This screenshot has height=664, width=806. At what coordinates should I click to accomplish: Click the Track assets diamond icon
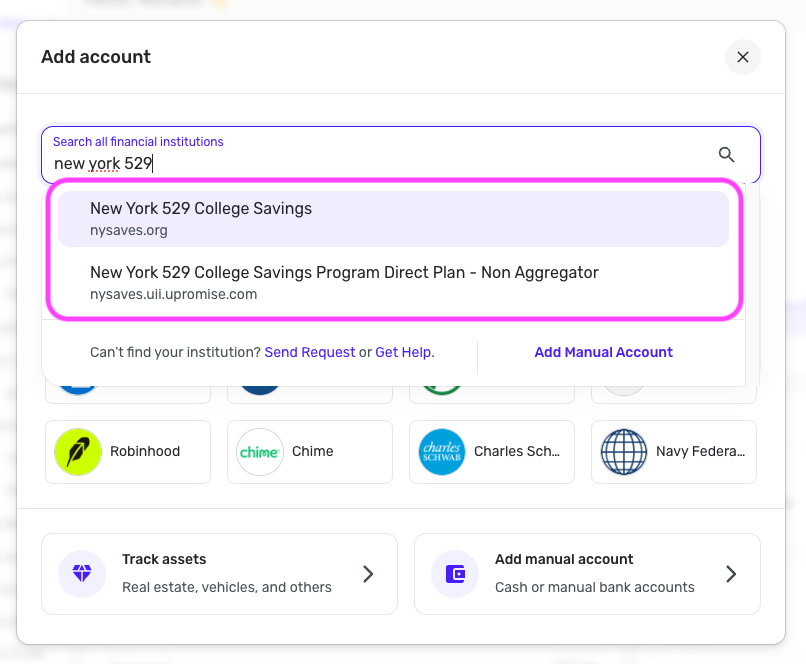[x=82, y=574]
